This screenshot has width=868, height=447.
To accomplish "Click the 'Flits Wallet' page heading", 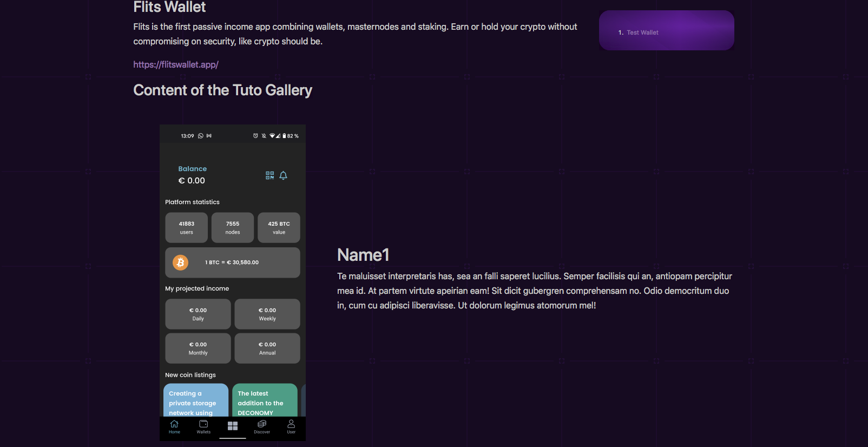I will click(x=169, y=7).
